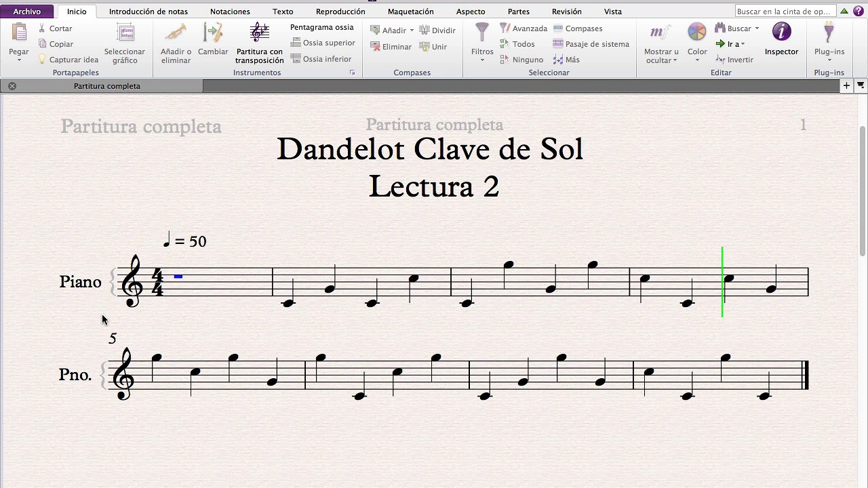The height and width of the screenshot is (488, 868).
Task: Click Avanzada filter icon
Action: (x=505, y=28)
